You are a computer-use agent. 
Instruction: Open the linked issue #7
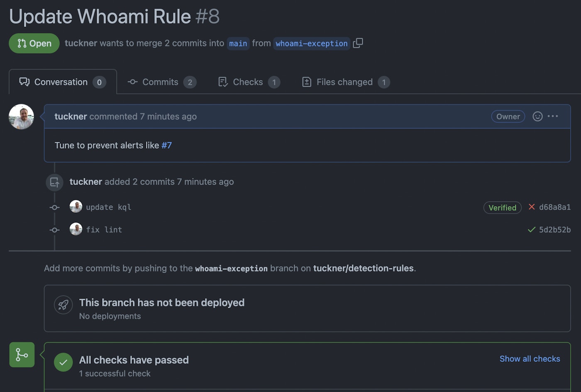(166, 146)
